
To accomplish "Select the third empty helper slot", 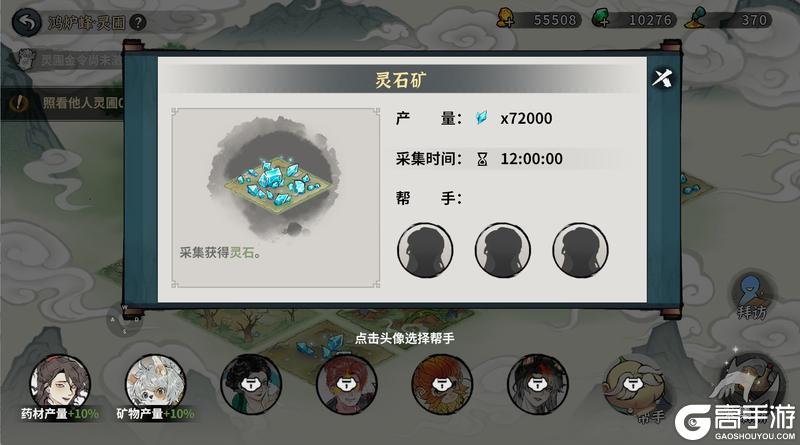I will (x=580, y=250).
